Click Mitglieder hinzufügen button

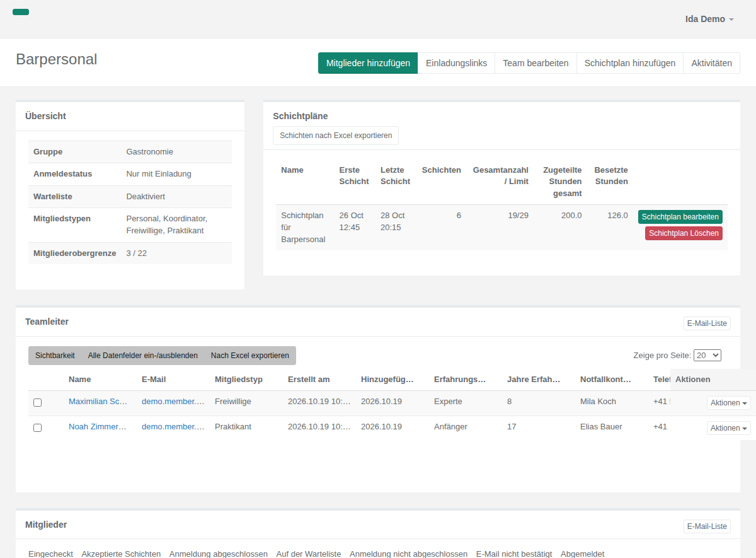point(368,63)
